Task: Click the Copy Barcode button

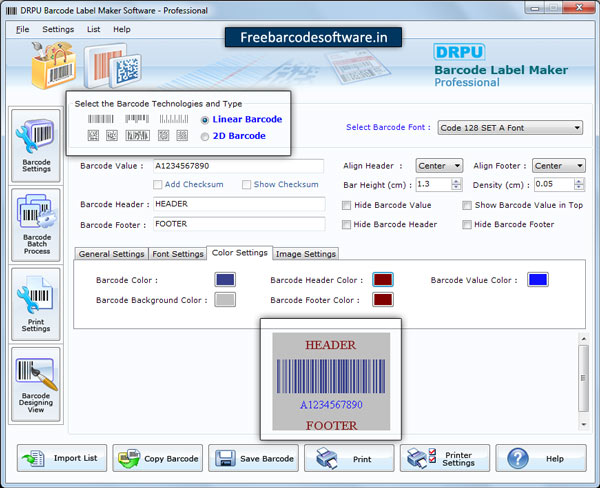Action: (158, 458)
